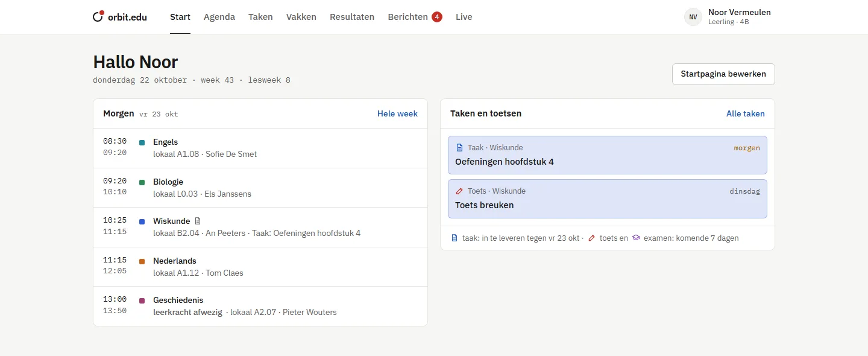Open the Vakken tab
Image resolution: width=868 pixels, height=356 pixels.
point(301,17)
